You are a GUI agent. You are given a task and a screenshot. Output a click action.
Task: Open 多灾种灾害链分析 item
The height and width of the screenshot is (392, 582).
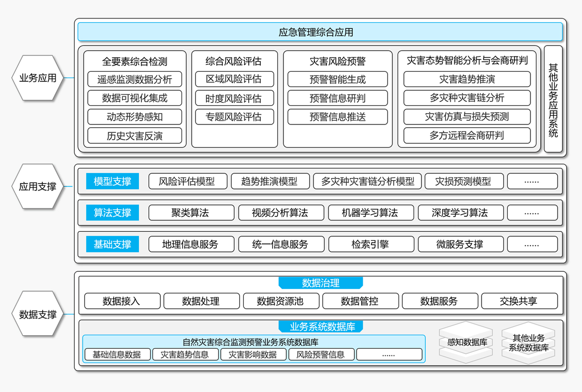pos(467,98)
